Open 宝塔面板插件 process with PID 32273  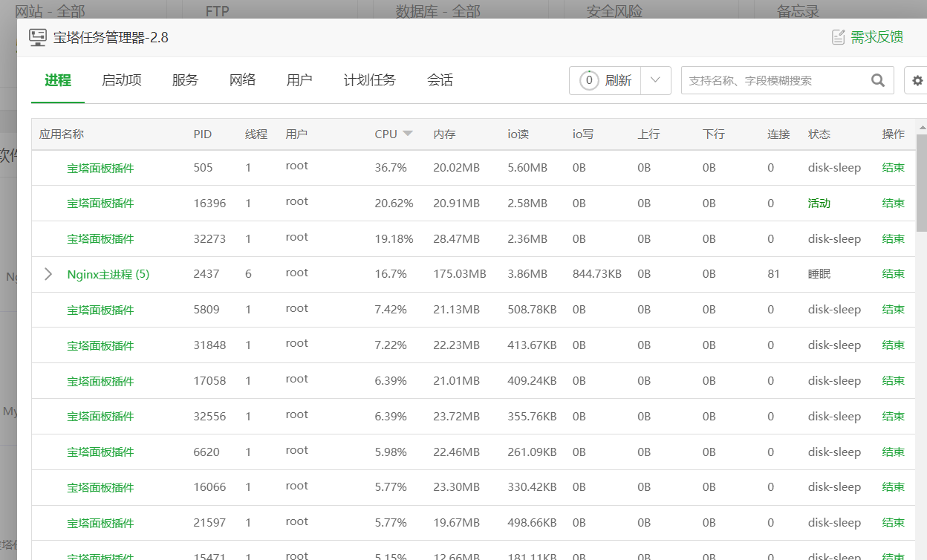[x=100, y=239]
